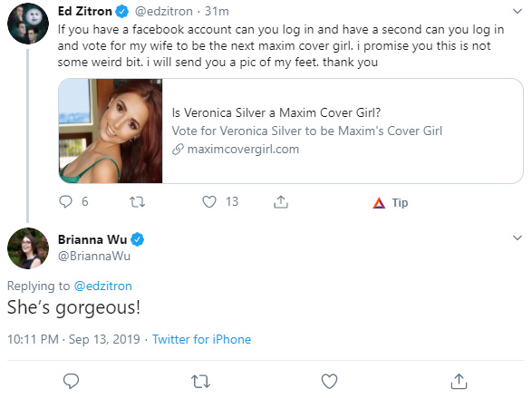Reply to Ed Zitron's tweet
The height and width of the screenshot is (398, 532).
(65, 201)
